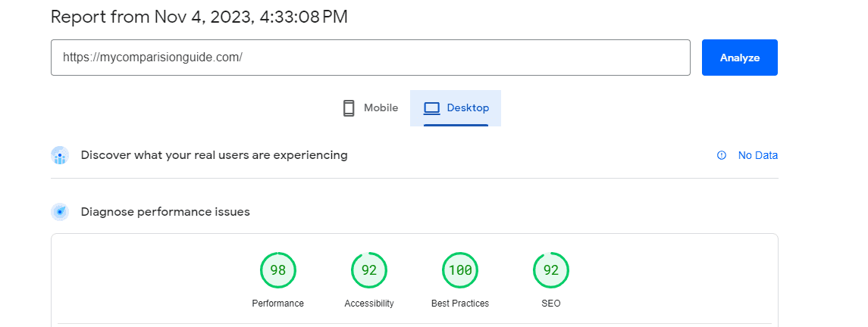Click the info icon beside No Data

[722, 155]
